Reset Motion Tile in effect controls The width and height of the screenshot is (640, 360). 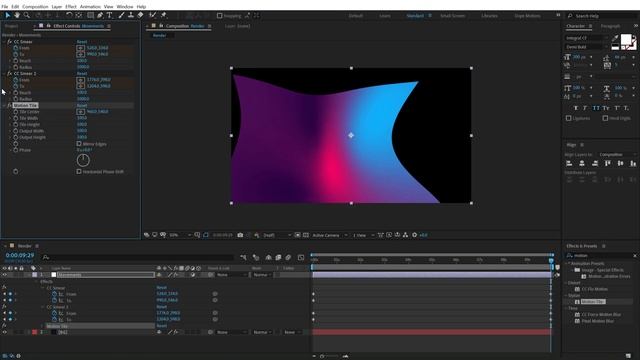82,105
